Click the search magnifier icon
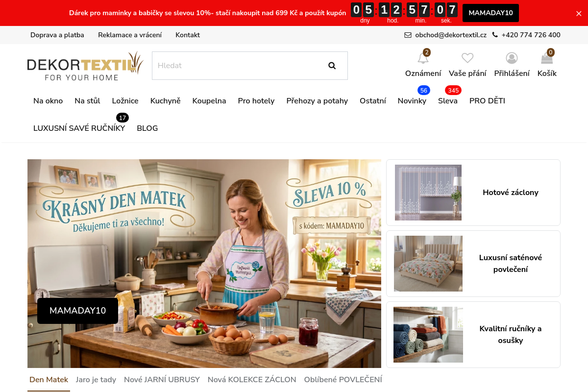Viewport: 588px width, 392px height. coord(332,66)
